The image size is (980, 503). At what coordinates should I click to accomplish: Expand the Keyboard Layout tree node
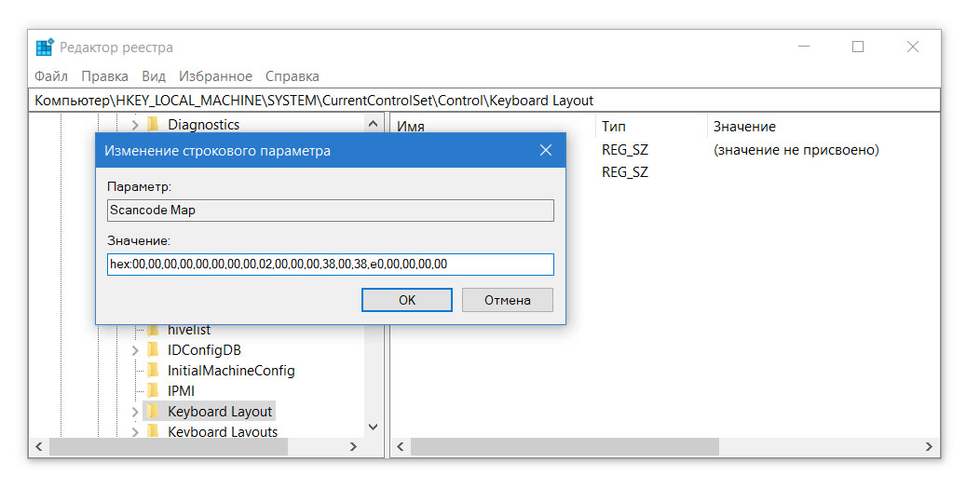pyautogui.click(x=135, y=412)
